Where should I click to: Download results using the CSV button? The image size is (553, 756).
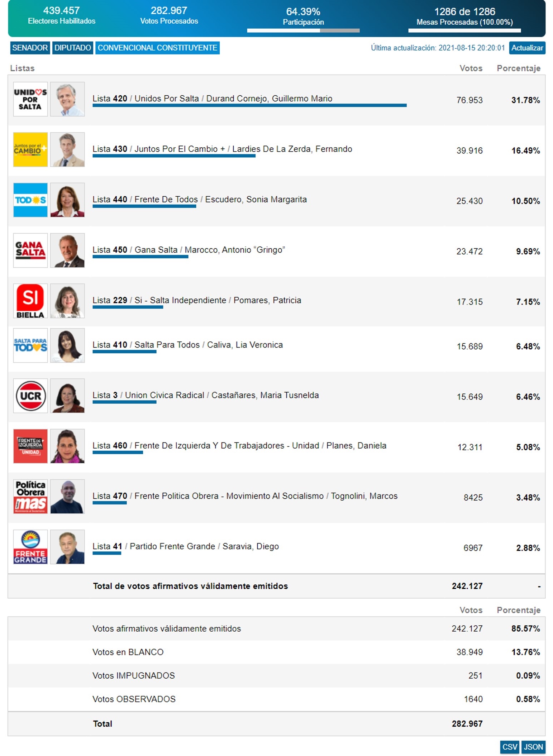(x=510, y=747)
